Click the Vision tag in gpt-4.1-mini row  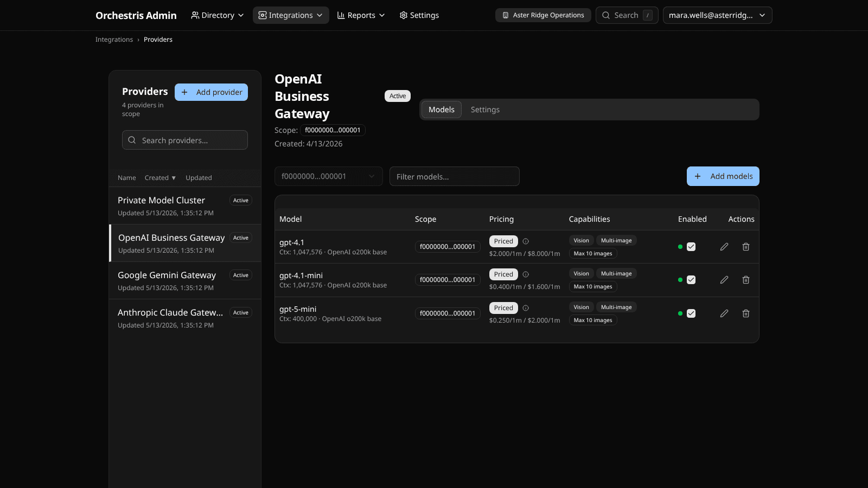[x=581, y=274]
